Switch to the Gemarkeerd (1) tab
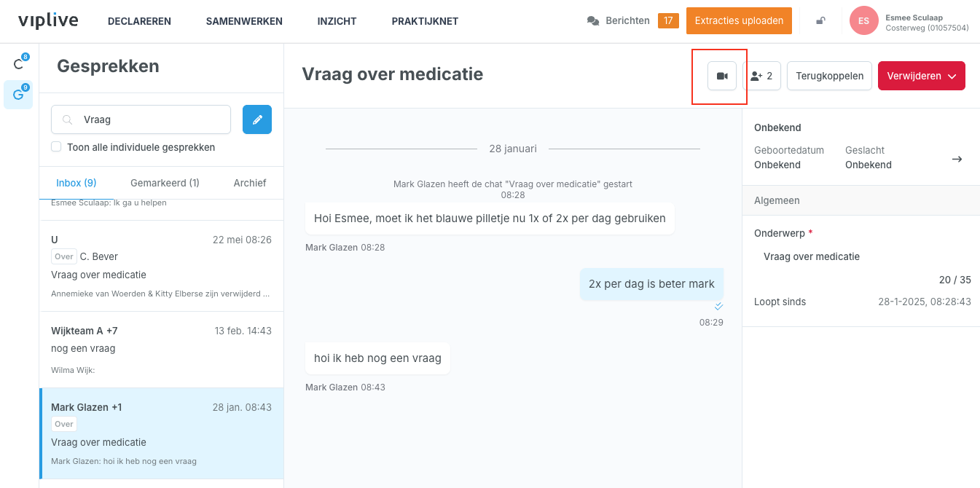 pyautogui.click(x=165, y=183)
